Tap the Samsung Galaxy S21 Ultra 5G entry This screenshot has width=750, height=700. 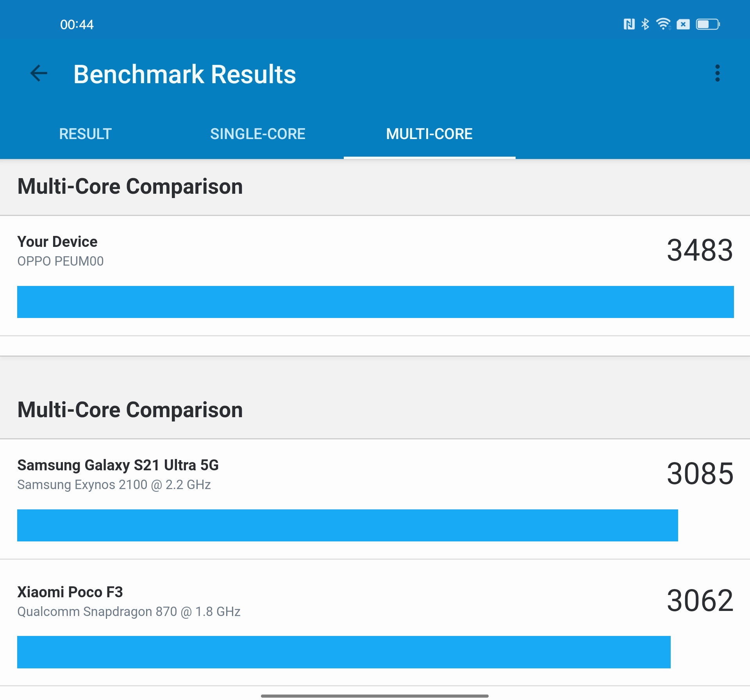tap(118, 465)
